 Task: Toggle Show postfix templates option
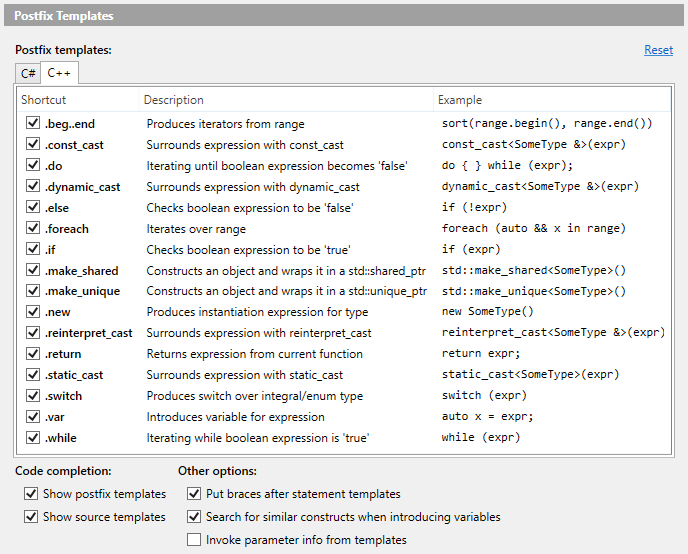(31, 494)
